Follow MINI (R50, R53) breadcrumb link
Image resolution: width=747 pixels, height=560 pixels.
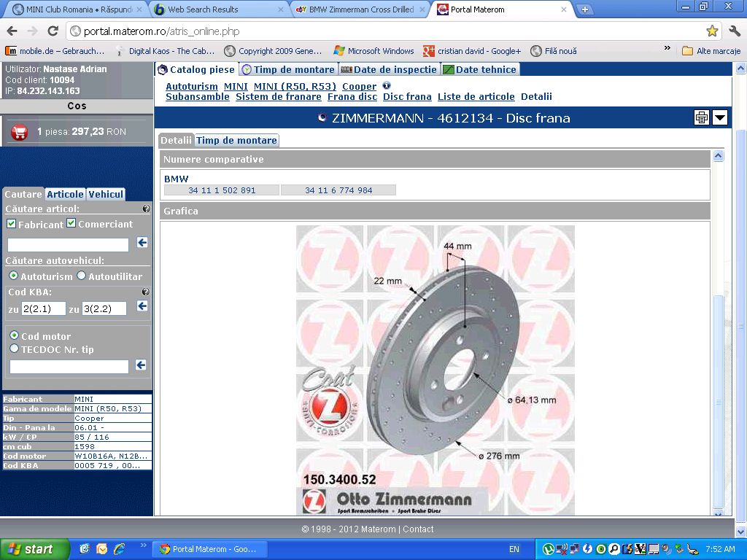(x=295, y=86)
